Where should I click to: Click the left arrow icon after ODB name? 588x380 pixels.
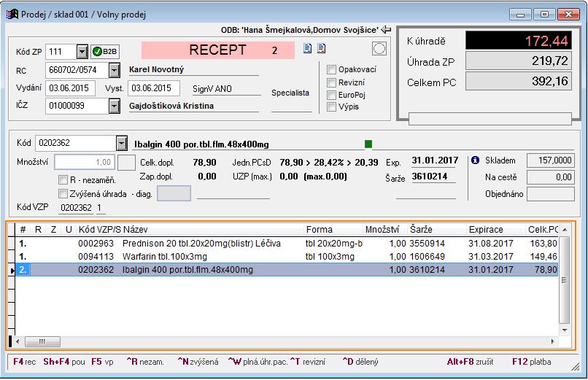387,30
